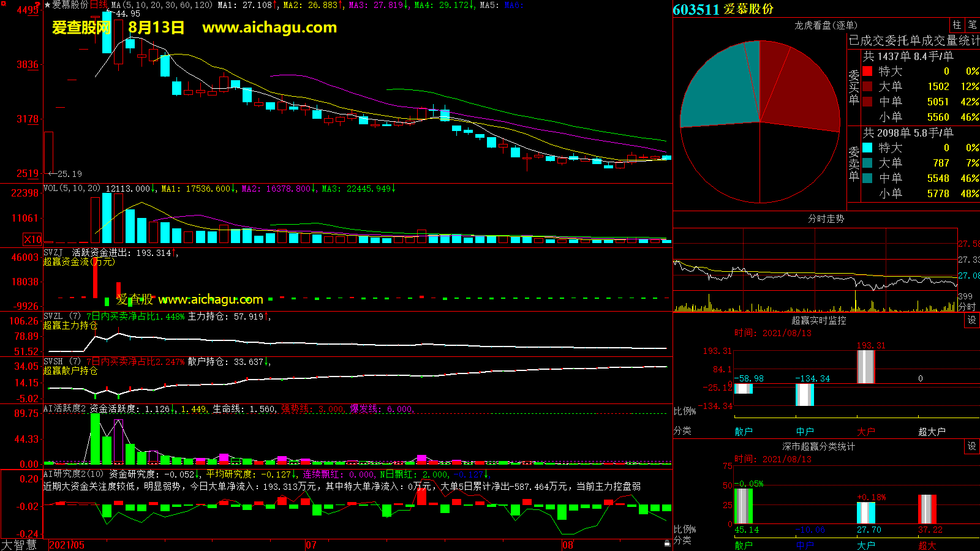The width and height of the screenshot is (980, 551).
Task: Click the 603511 stock code title
Action: pyautogui.click(x=696, y=9)
